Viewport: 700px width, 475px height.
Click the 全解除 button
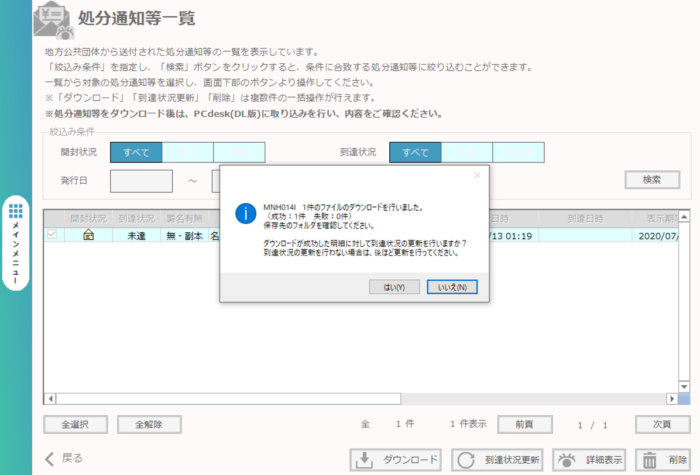pos(149,425)
